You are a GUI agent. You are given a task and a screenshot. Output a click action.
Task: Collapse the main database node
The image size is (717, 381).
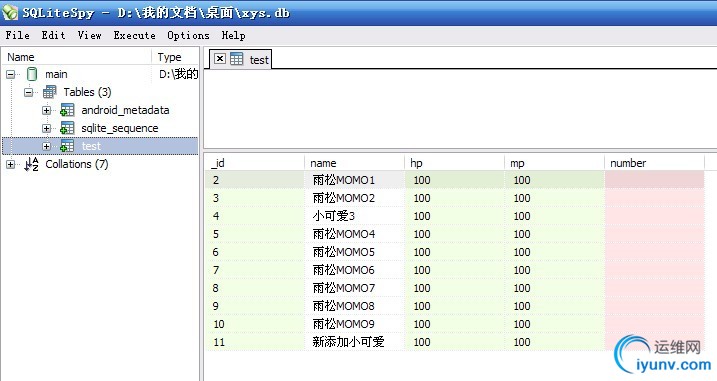tap(11, 74)
